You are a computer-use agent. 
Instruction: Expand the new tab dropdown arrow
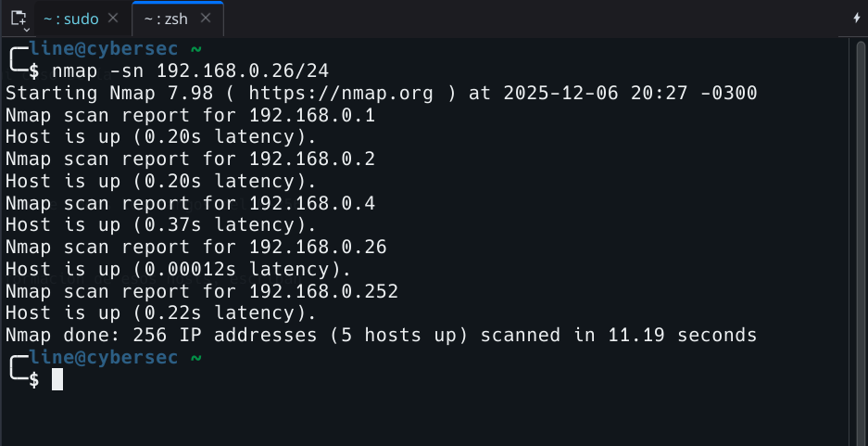point(26,30)
